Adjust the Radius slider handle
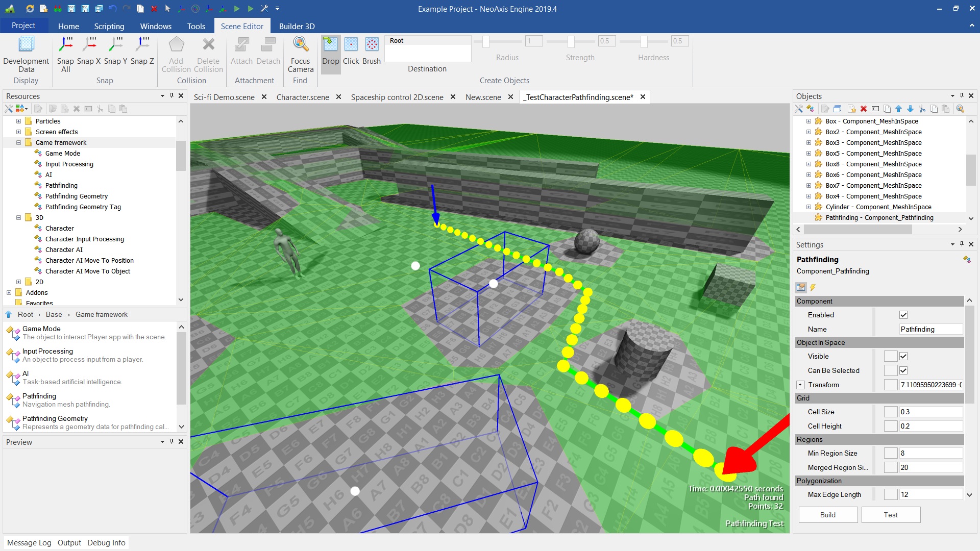The height and width of the screenshot is (551, 980). [486, 41]
